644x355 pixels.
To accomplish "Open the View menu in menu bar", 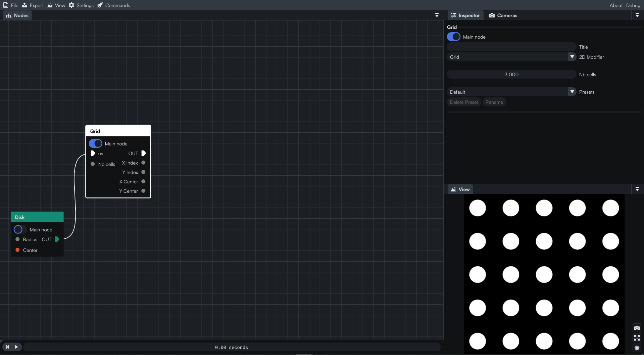I will [56, 5].
